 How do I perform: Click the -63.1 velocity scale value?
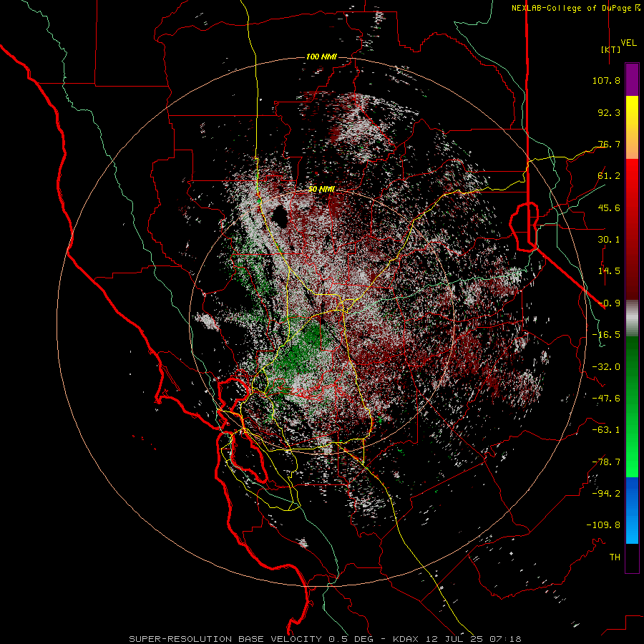point(606,430)
